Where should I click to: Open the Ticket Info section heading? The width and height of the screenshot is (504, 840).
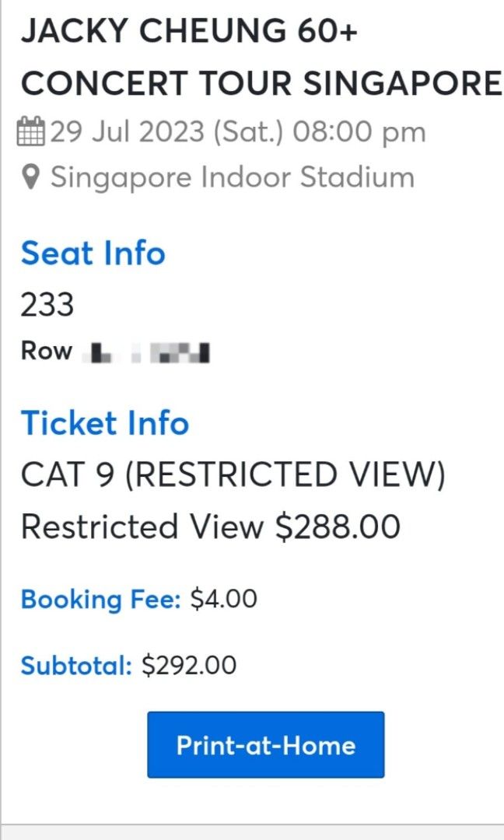coord(106,423)
